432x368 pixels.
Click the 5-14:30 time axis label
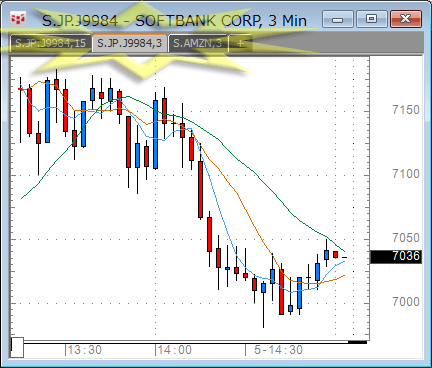coord(278,350)
